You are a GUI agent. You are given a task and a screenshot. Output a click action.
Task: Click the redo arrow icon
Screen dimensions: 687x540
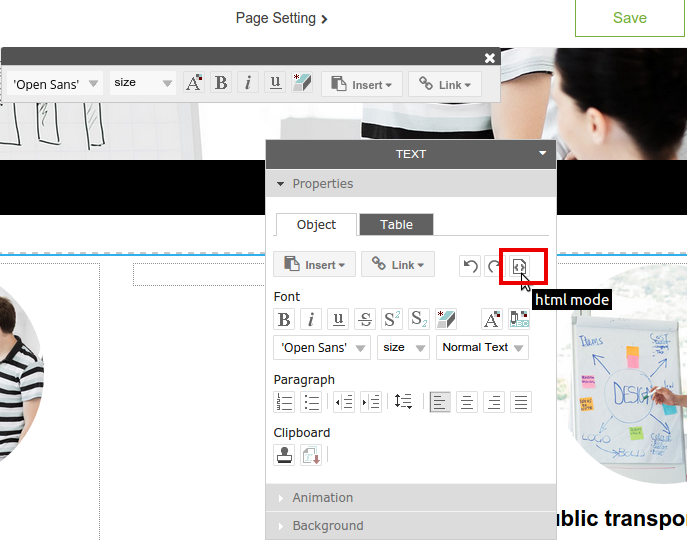coord(494,266)
